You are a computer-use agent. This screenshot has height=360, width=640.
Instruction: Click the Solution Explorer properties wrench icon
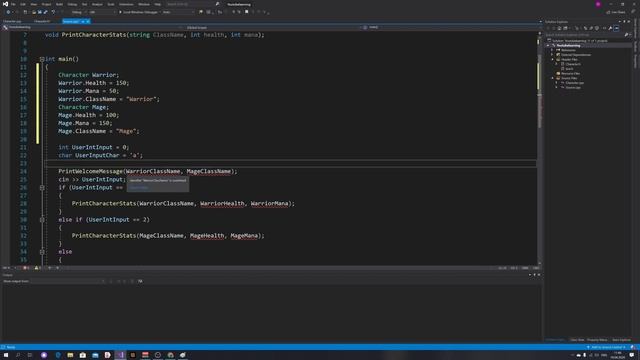point(610,28)
